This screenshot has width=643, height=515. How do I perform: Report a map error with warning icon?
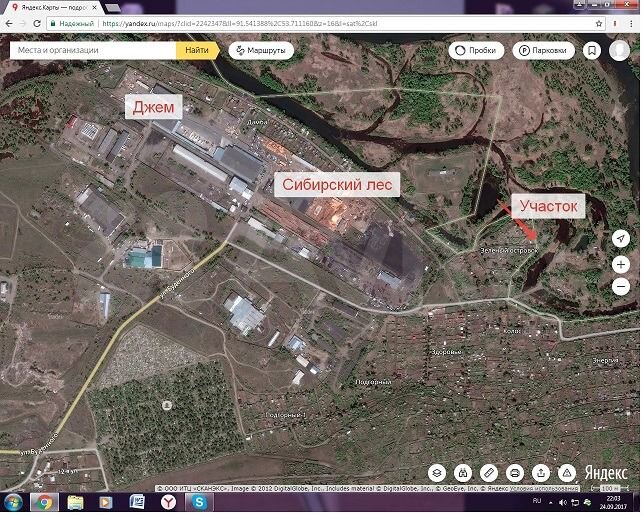(567, 472)
